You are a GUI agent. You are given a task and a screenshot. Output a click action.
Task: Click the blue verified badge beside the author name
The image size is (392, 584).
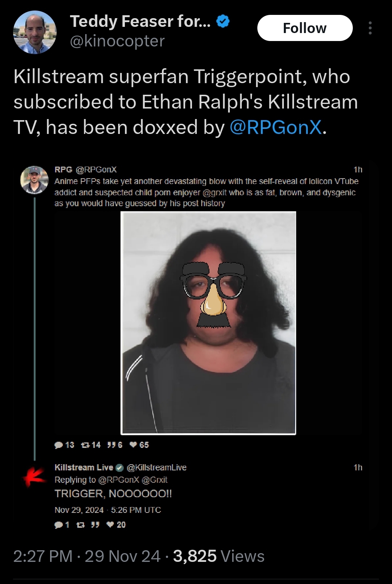pyautogui.click(x=223, y=21)
